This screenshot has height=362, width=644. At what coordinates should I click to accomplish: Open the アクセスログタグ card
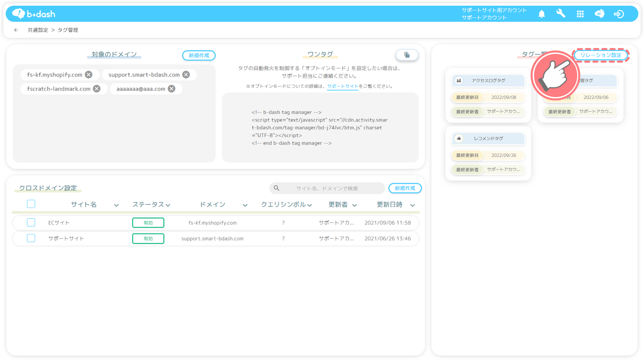pyautogui.click(x=488, y=95)
